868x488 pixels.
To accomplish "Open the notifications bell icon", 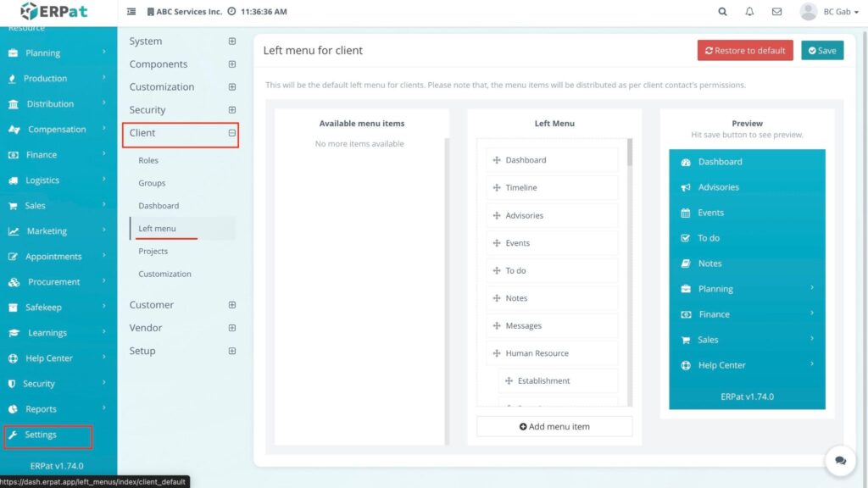I will [x=749, y=12].
